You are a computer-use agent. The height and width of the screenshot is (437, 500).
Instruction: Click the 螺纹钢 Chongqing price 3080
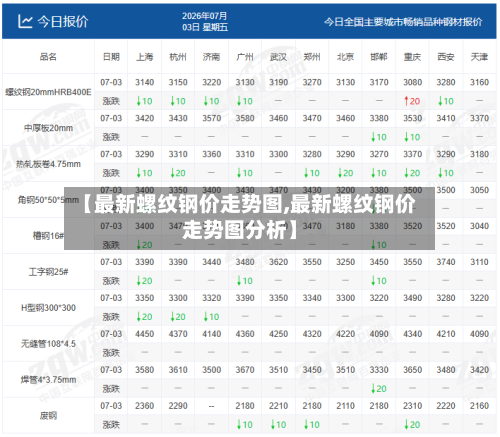coord(412,82)
